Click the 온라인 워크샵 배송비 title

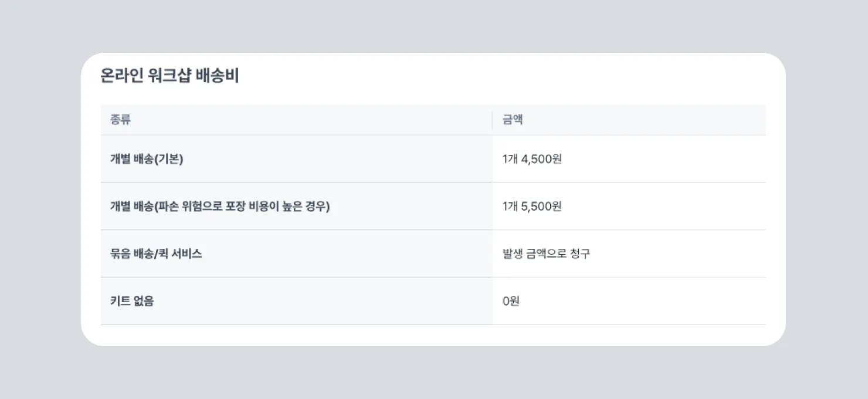coord(169,76)
